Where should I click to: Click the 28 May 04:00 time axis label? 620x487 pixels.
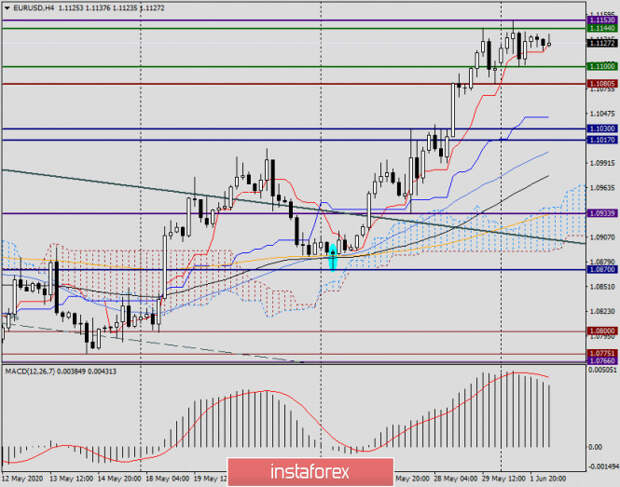[x=455, y=479]
